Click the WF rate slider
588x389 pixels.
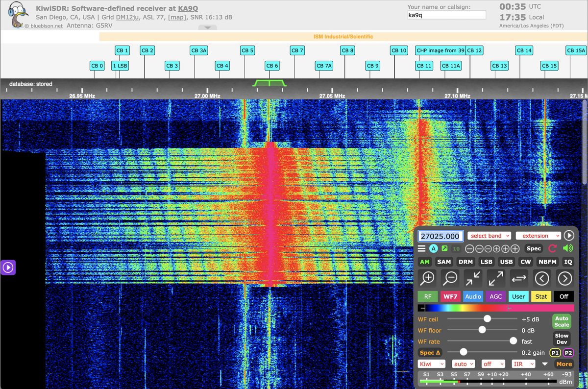click(483, 341)
